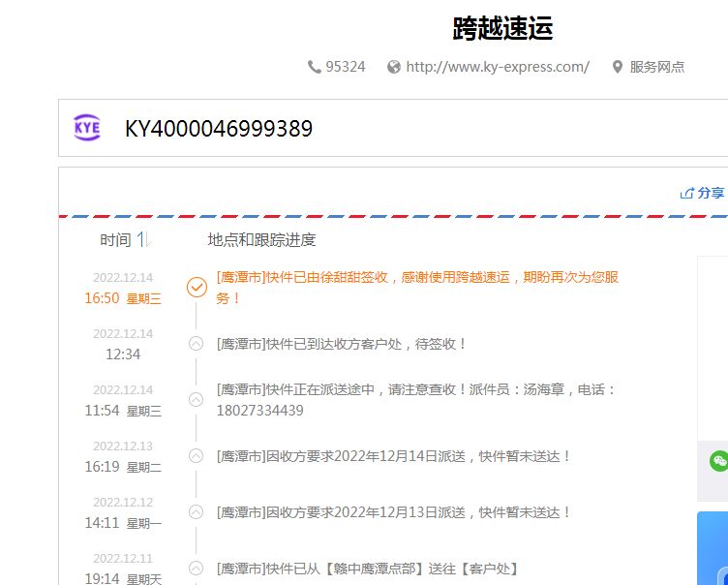Click the 95324 hotline number
728x585 pixels.
coord(346,67)
